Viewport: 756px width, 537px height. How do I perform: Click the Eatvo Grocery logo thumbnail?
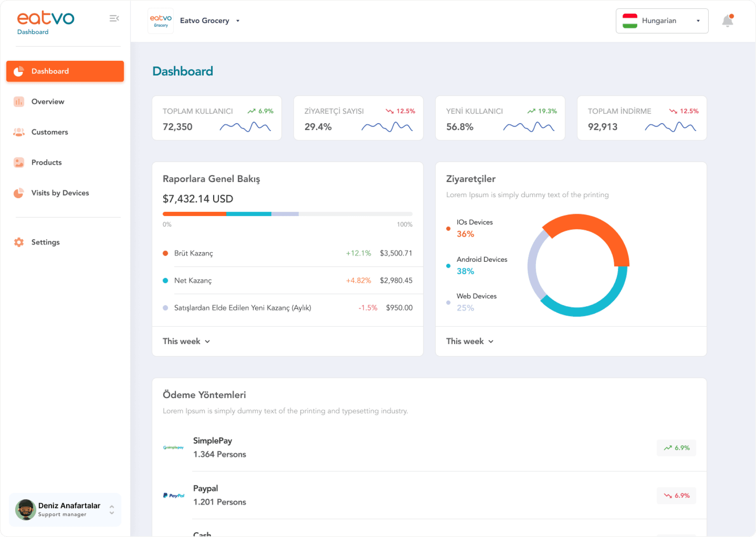pos(161,20)
